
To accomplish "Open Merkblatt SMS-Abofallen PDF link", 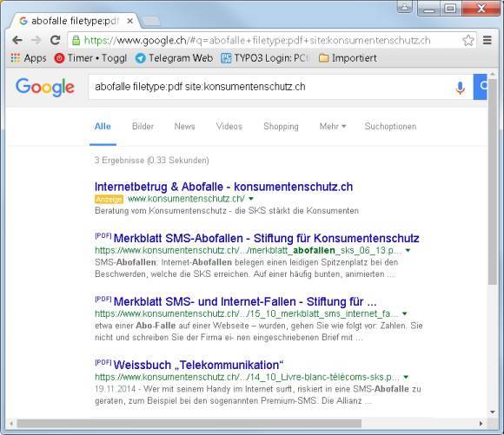I will pos(266,239).
